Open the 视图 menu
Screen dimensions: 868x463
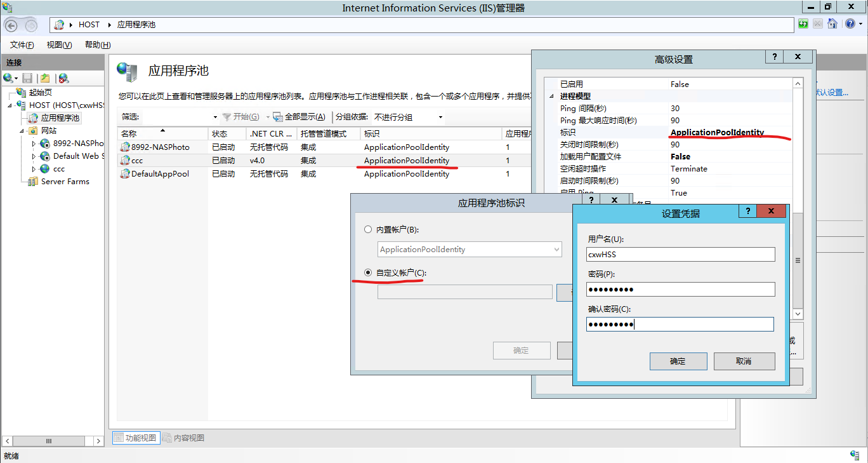(x=59, y=45)
